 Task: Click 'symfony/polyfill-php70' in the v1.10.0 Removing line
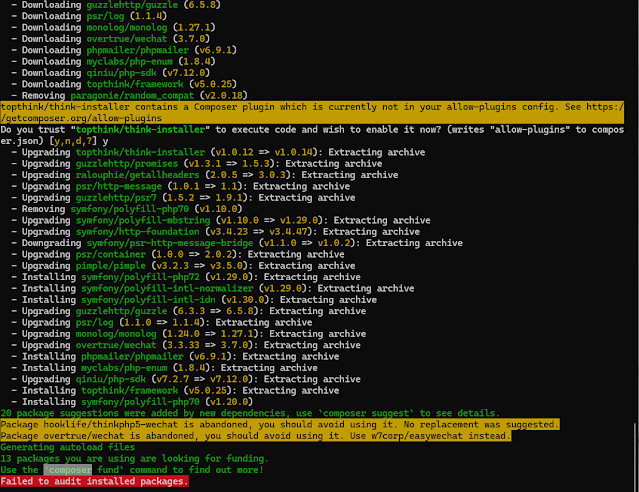coord(130,209)
